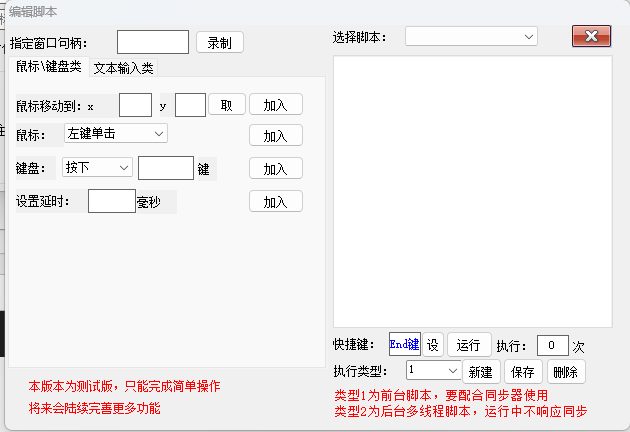
Task: Focus the y coordinate input box
Action: tap(190, 105)
